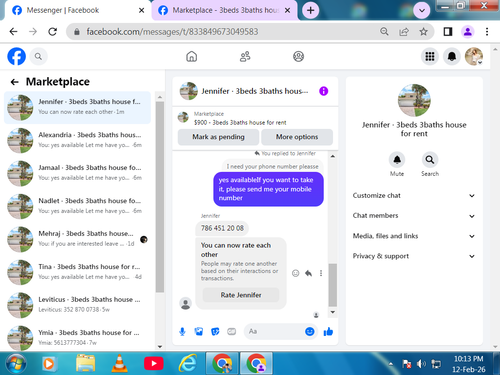The width and height of the screenshot is (500, 375).
Task: Open conversation information purple icon
Action: click(x=323, y=91)
